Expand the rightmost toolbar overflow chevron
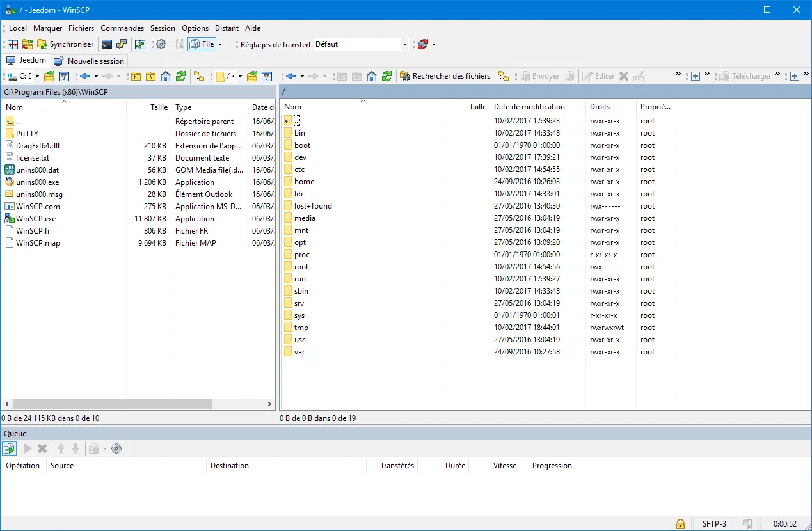 pyautogui.click(x=806, y=74)
